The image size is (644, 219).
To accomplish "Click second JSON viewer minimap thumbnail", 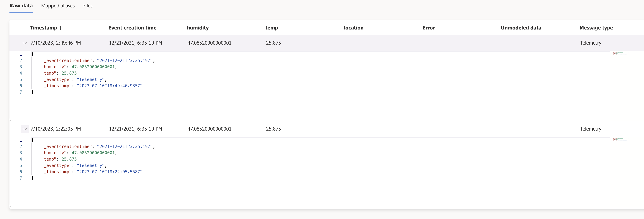I will click(x=620, y=139).
